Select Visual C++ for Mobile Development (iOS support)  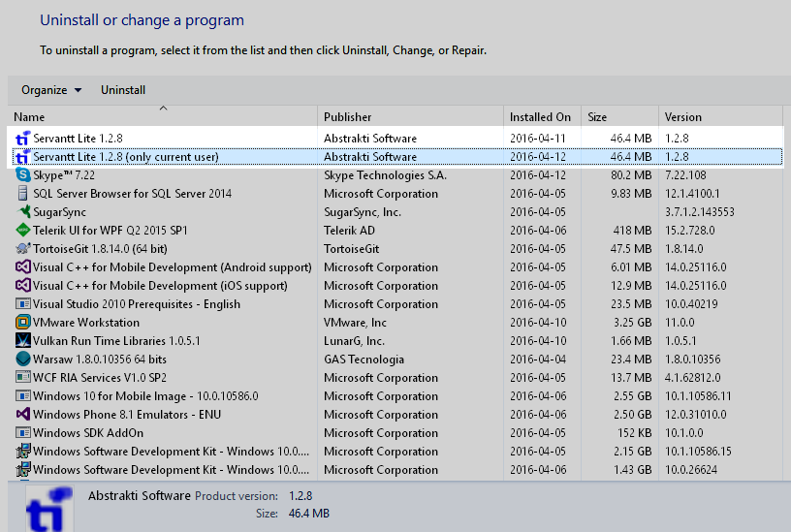click(160, 286)
